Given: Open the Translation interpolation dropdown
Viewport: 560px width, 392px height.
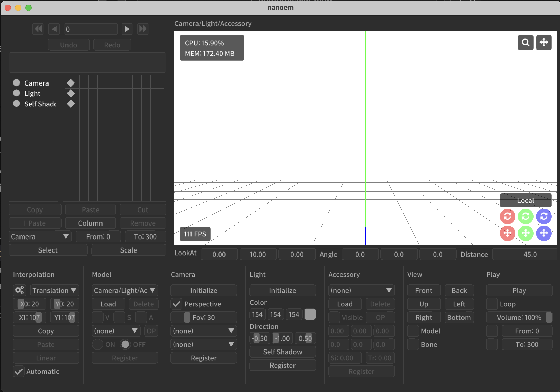Looking at the screenshot, I should pos(54,290).
